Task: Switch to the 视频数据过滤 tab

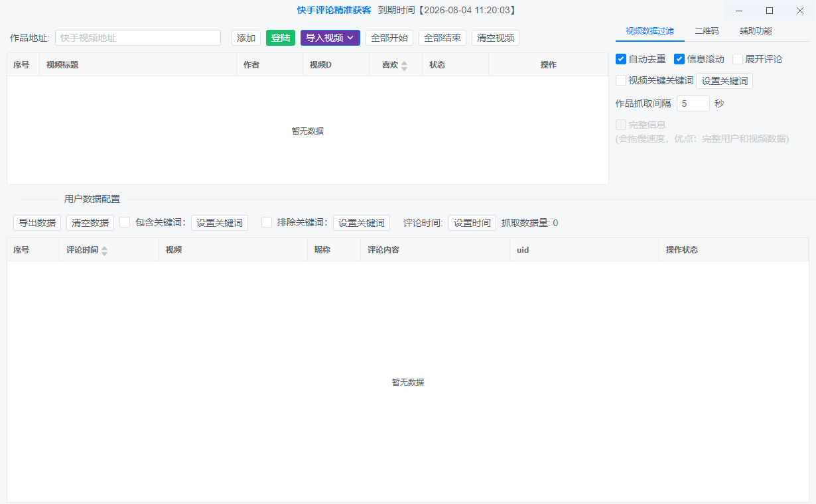Action: [x=649, y=31]
